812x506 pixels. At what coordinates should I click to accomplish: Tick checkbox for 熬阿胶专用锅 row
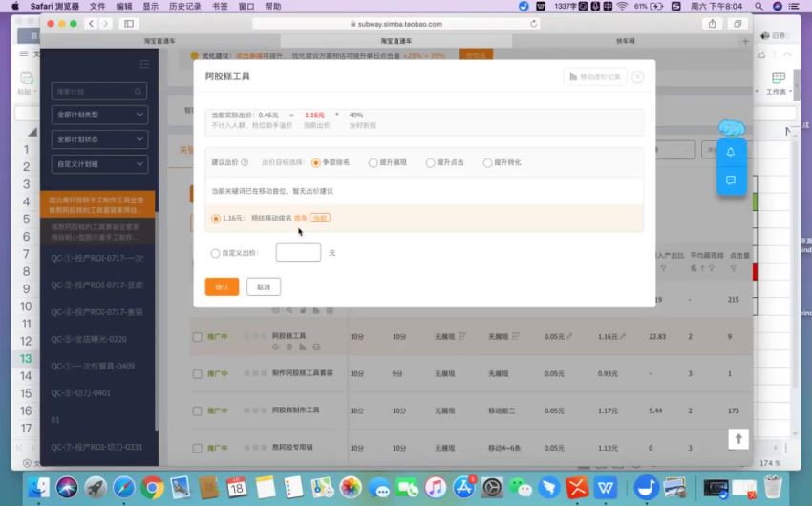pyautogui.click(x=198, y=448)
